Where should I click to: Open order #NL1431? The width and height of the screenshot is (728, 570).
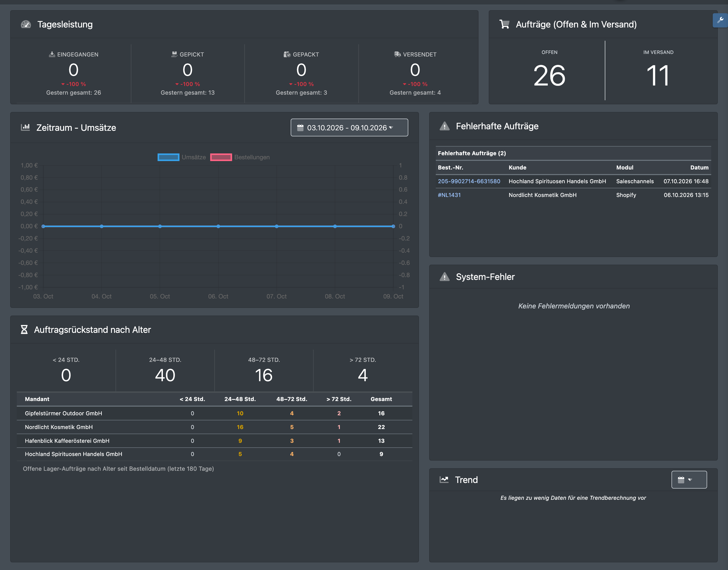click(x=449, y=195)
